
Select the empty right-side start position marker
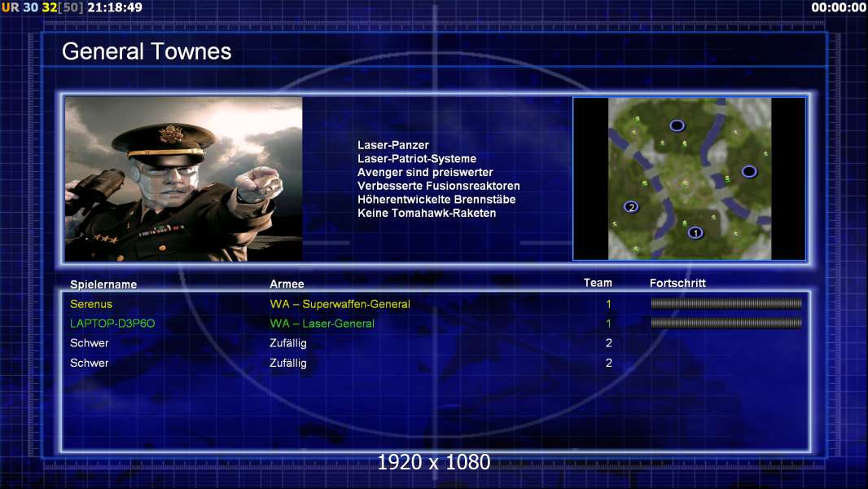[x=749, y=171]
